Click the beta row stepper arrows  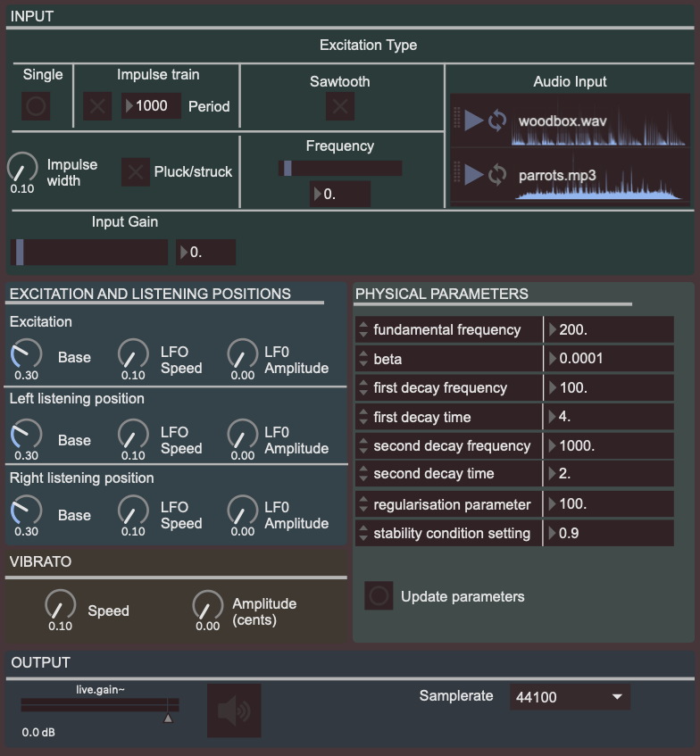tap(363, 359)
